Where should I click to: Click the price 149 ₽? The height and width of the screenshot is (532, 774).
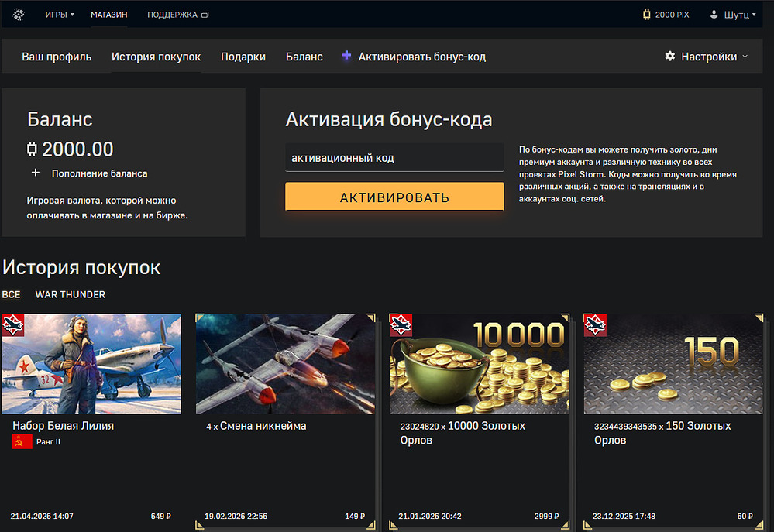coord(355,517)
